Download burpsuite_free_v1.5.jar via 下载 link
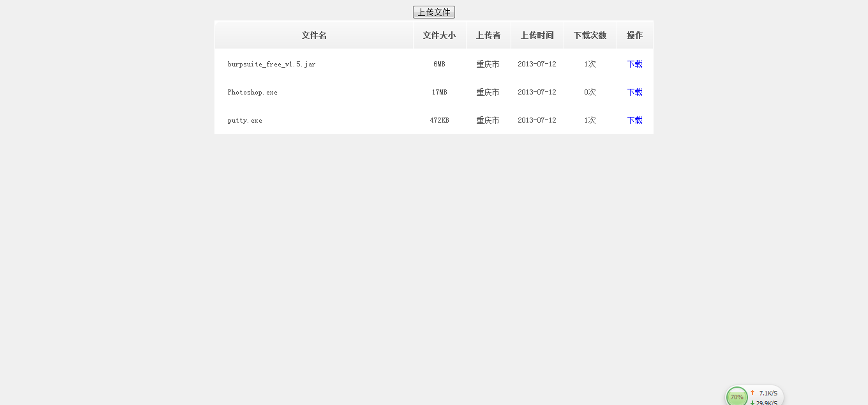The width and height of the screenshot is (868, 405). (x=634, y=64)
